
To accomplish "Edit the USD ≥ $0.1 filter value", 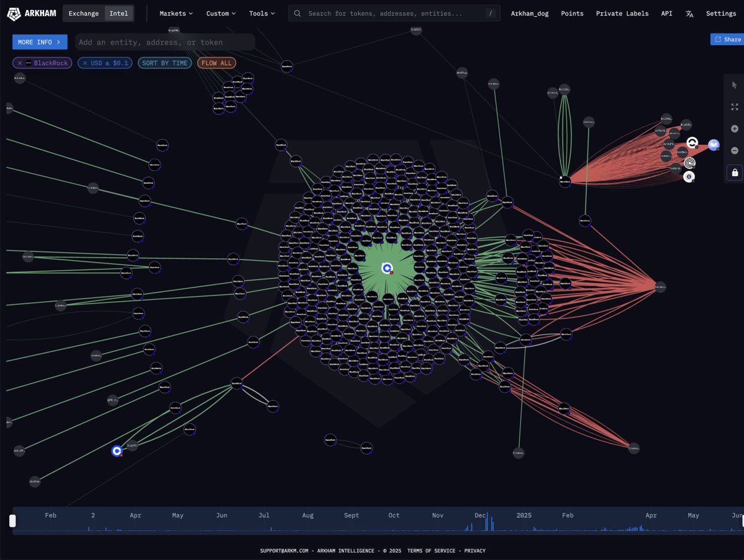I will pos(110,63).
